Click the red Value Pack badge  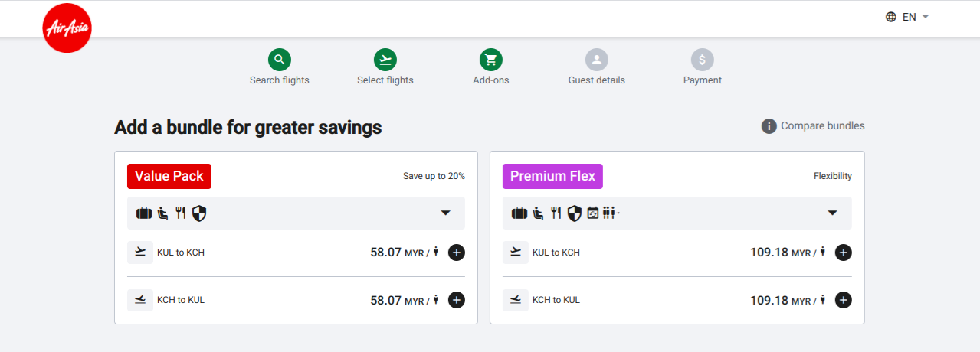(169, 176)
